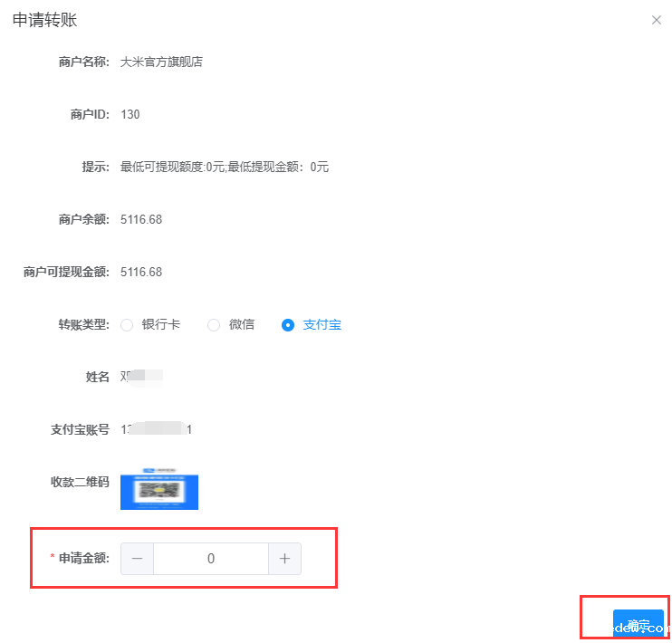Click the merchant ID value 130

click(x=130, y=114)
